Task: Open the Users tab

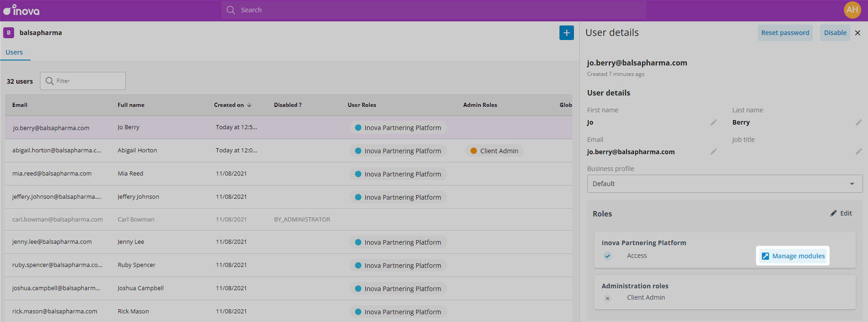Action: click(14, 52)
